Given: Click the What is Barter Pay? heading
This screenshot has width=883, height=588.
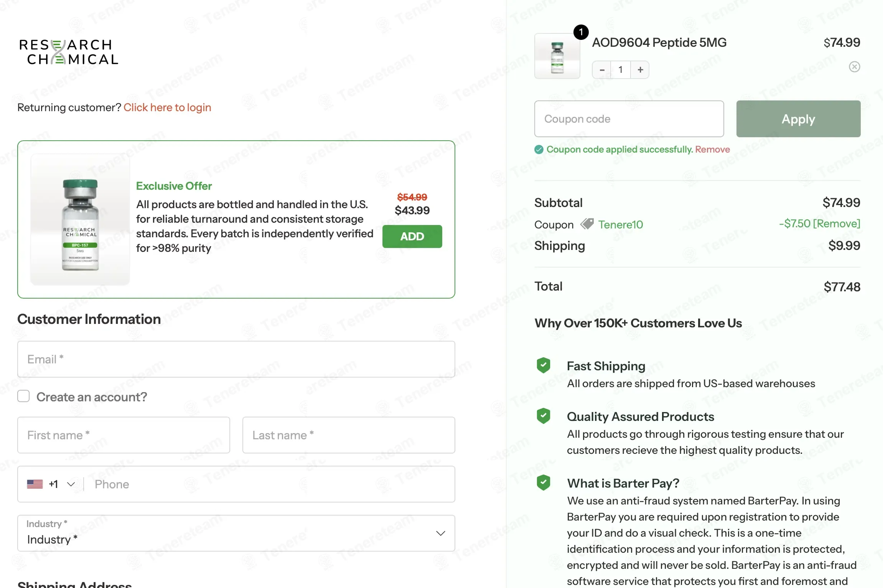Looking at the screenshot, I should [x=623, y=483].
